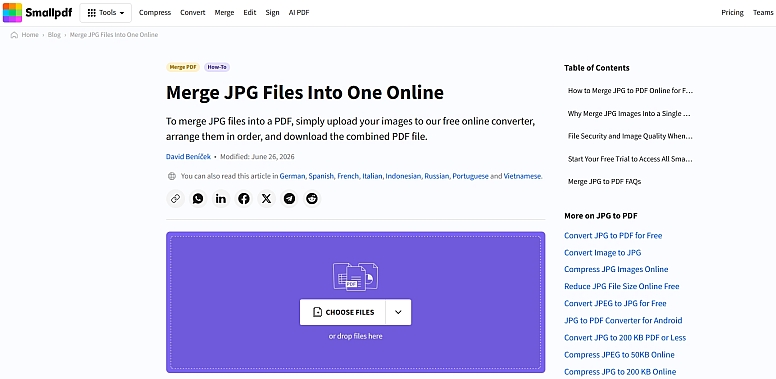776x379 pixels.
Task: Read the article in Indonesian
Action: click(403, 176)
